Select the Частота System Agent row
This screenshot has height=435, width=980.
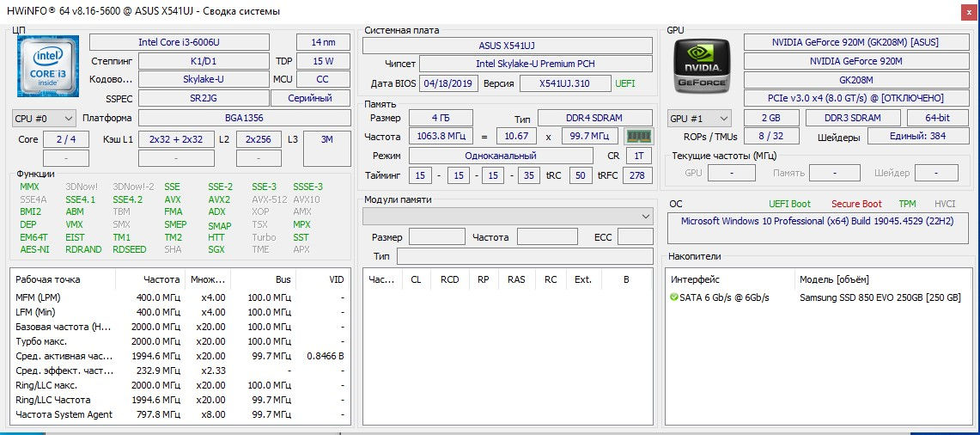pos(180,414)
